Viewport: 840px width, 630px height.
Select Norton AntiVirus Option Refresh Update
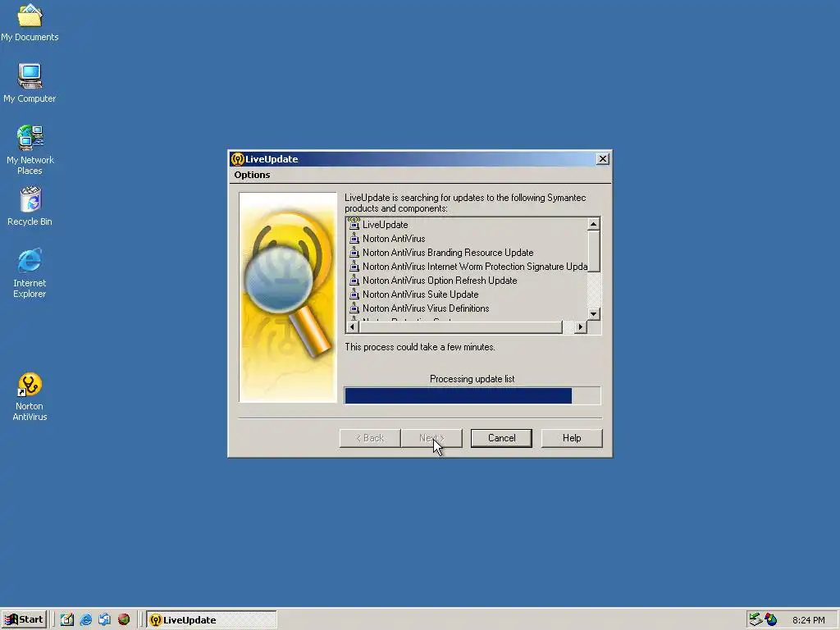tap(440, 281)
